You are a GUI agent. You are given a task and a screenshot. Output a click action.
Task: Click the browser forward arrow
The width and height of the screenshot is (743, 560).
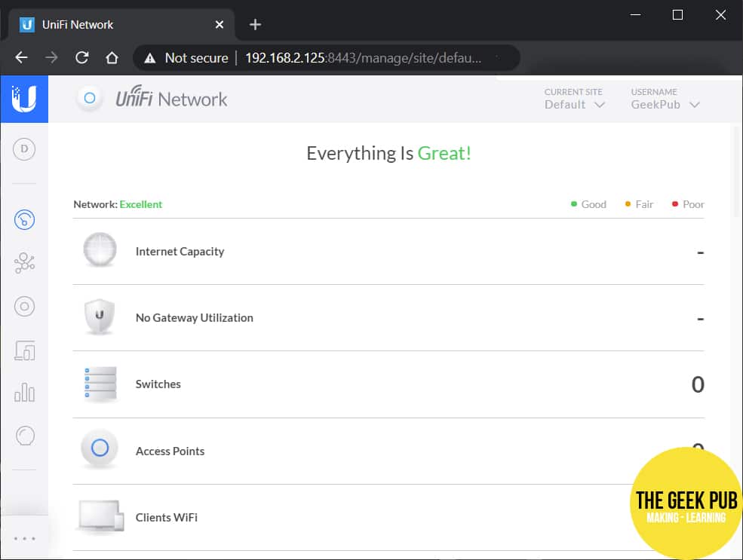51,58
